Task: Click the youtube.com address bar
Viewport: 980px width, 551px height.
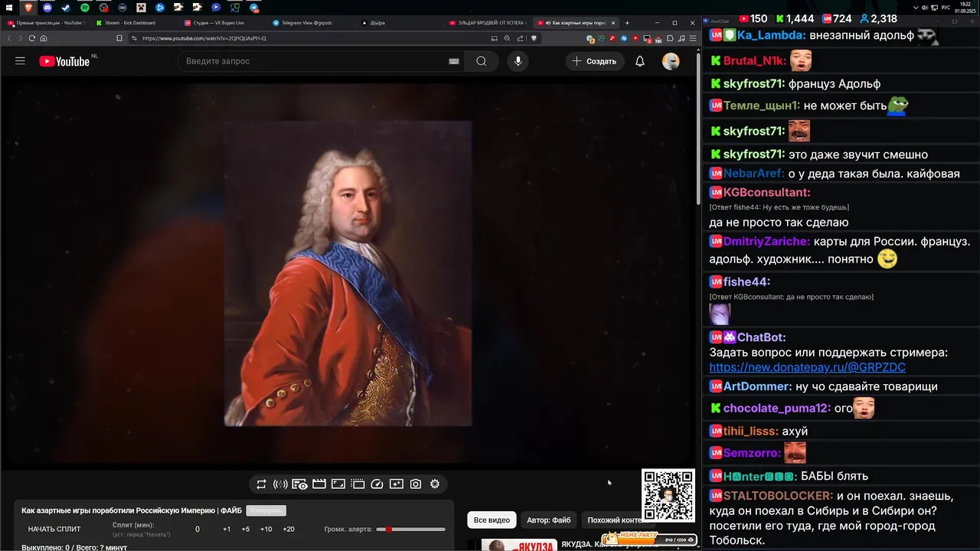Action: pyautogui.click(x=306, y=38)
